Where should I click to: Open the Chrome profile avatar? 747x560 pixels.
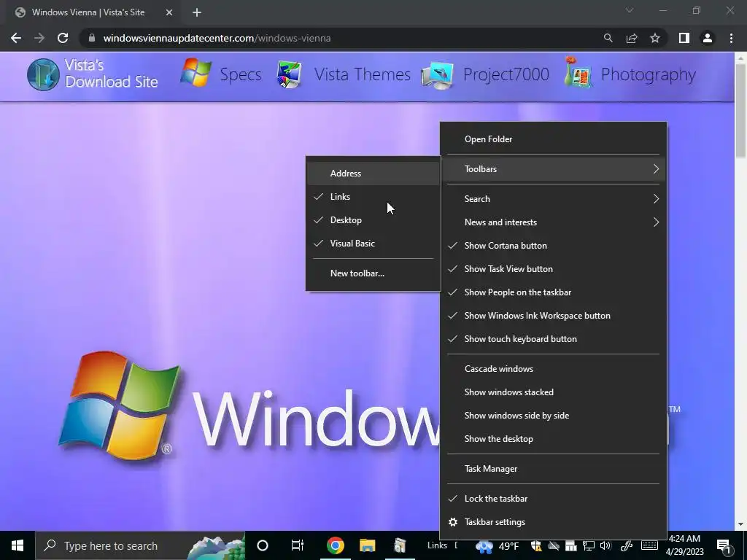[x=708, y=38]
